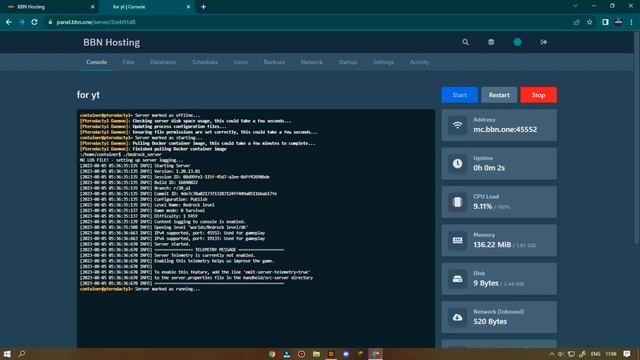Open the Backups tab
The height and width of the screenshot is (360, 640).
[x=274, y=62]
